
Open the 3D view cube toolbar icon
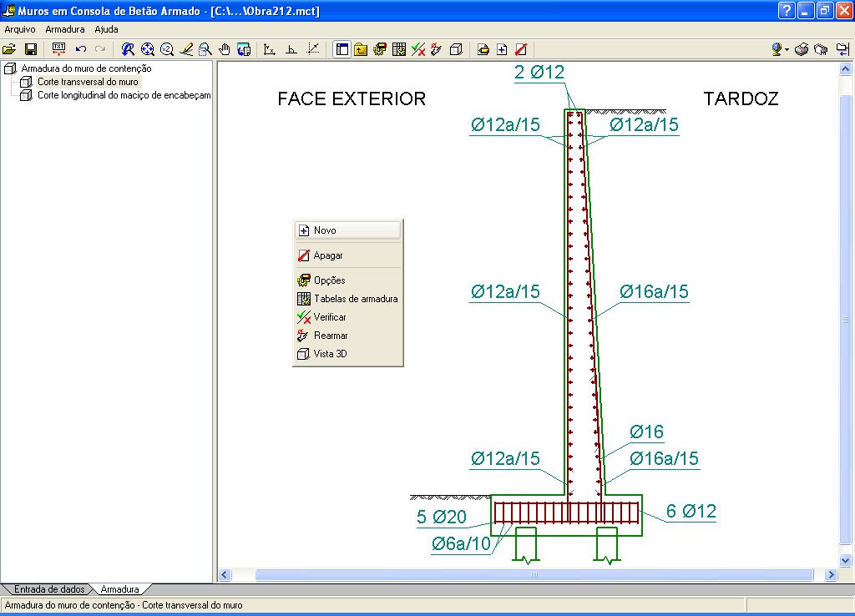pyautogui.click(x=457, y=49)
